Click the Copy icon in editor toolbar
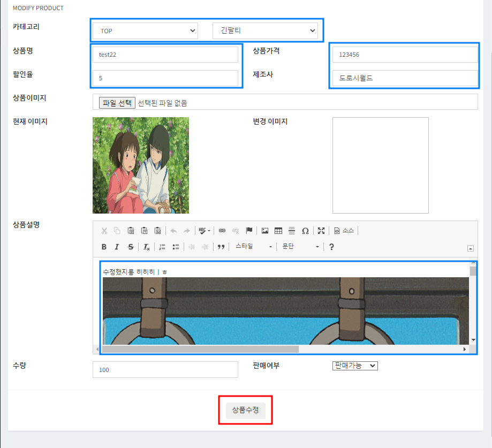This screenshot has height=448, width=492. [x=117, y=231]
